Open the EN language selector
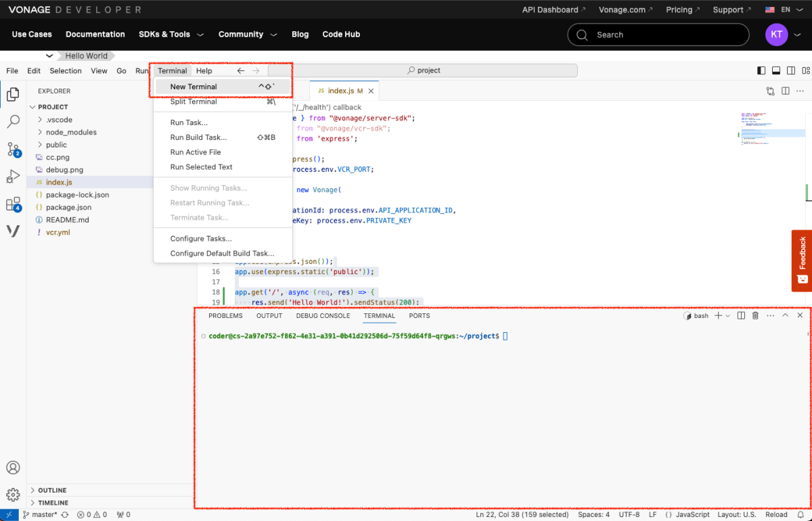This screenshot has width=812, height=521. (784, 9)
